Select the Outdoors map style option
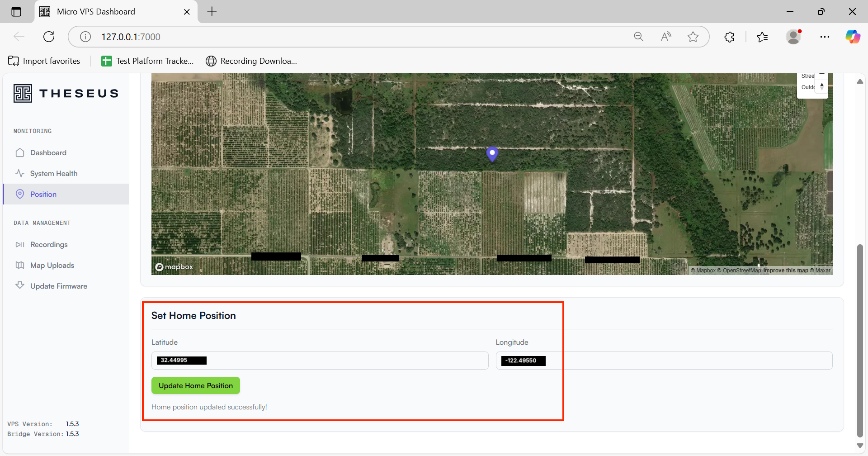 pos(807,87)
